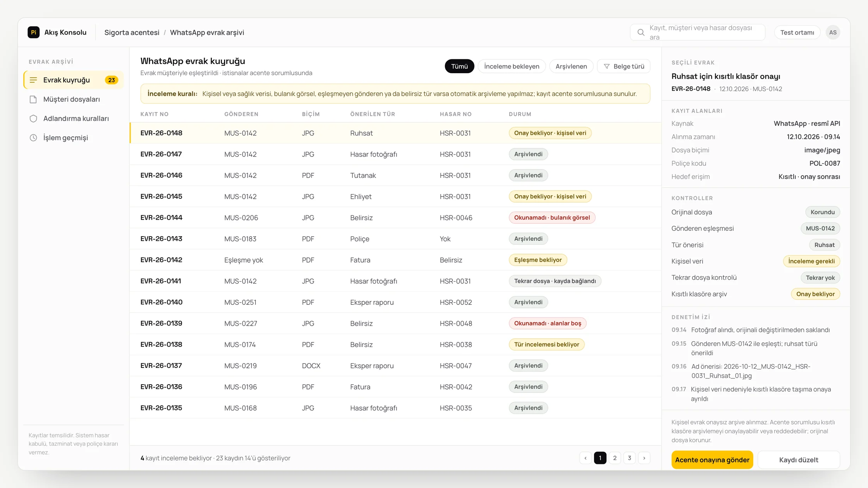Click Tür incelemesi bekliyor badge
Screen dimensions: 868x488
(x=546, y=344)
